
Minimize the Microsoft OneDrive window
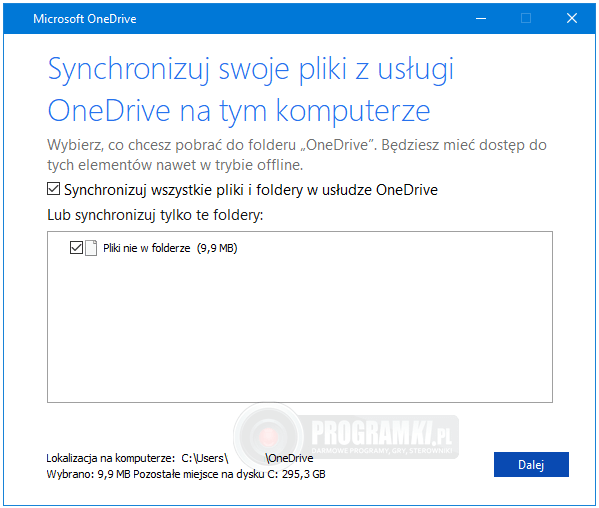click(481, 18)
